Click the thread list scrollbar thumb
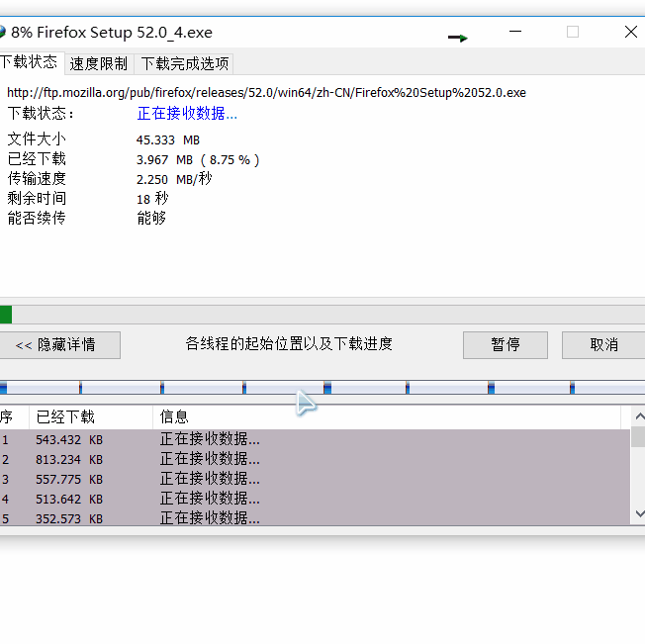 638,436
